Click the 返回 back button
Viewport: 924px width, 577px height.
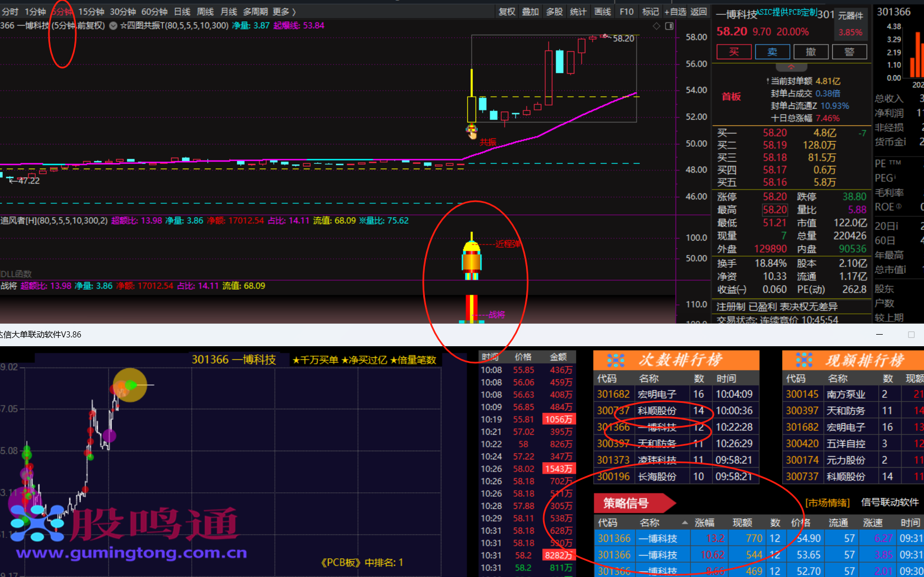pos(699,12)
